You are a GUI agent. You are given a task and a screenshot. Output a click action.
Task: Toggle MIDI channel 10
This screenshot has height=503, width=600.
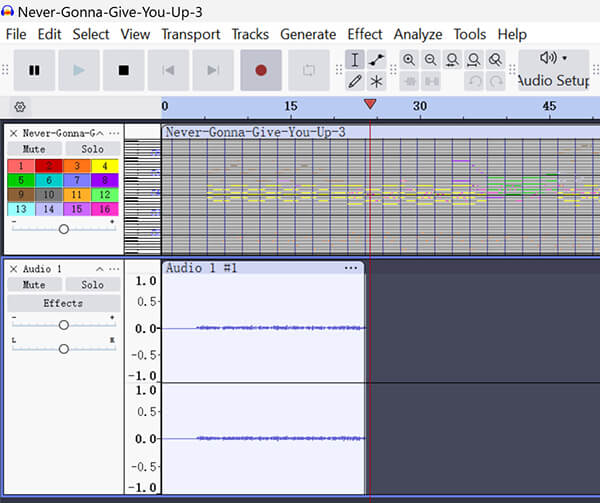point(49,195)
